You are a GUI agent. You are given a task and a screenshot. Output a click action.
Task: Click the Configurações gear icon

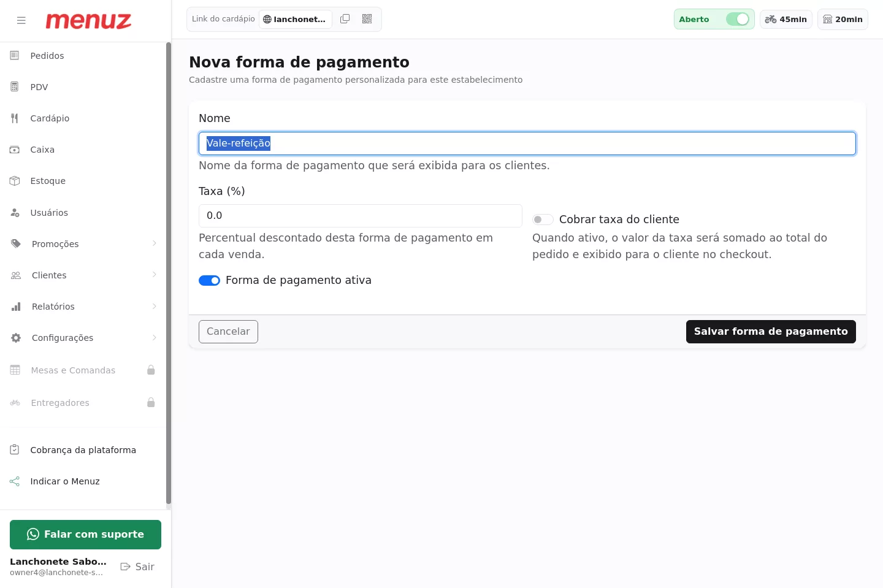click(x=16, y=338)
